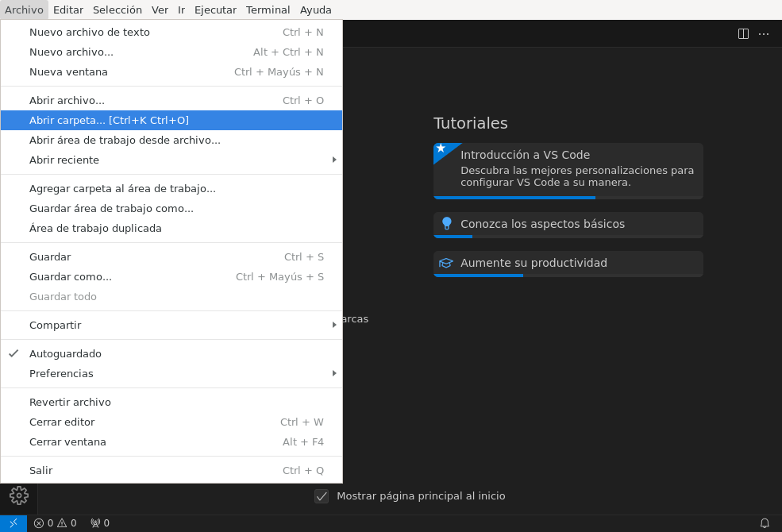Choose Nuevo archivo... menu entry
The image size is (782, 532).
[171, 52]
